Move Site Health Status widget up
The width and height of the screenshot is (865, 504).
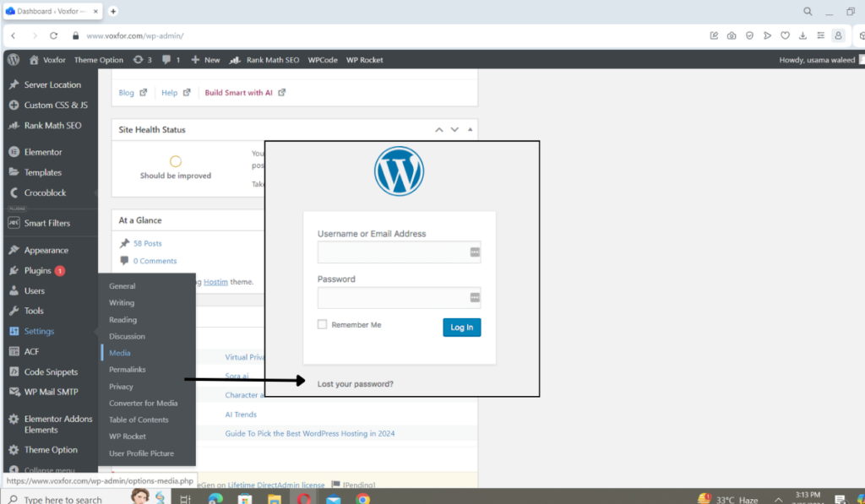(x=438, y=130)
